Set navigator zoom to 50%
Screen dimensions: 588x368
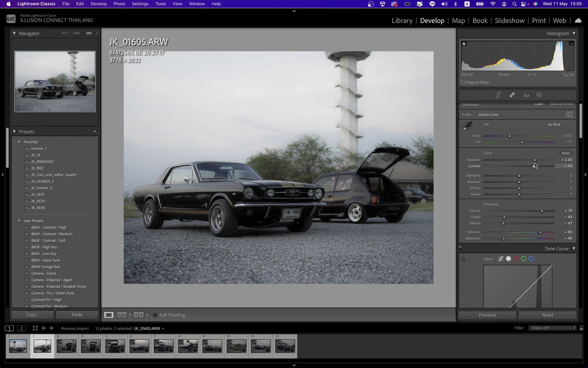point(89,33)
